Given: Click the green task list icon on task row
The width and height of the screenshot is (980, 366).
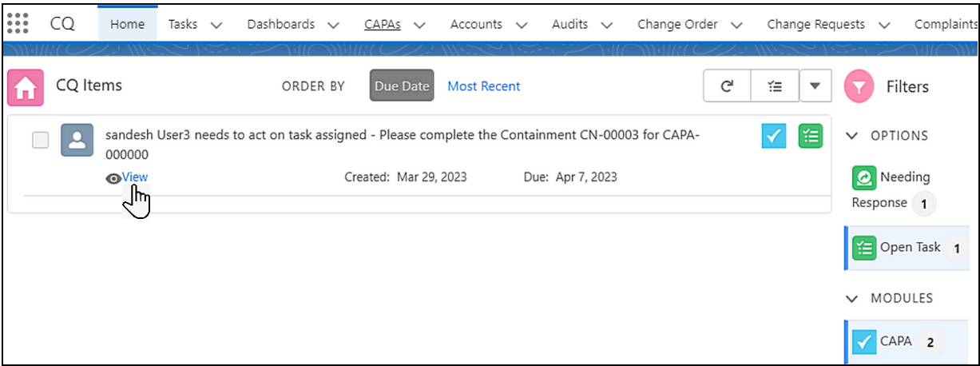Looking at the screenshot, I should [x=810, y=137].
